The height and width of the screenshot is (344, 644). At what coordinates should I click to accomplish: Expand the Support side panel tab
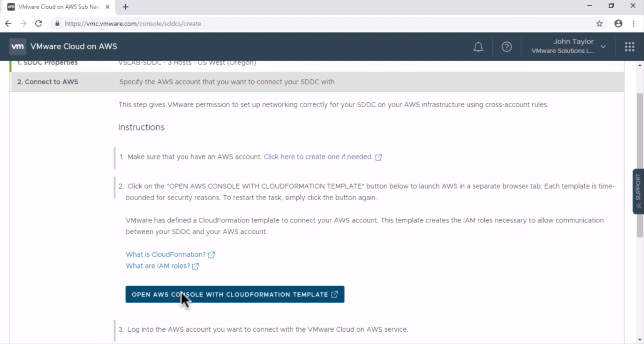638,191
